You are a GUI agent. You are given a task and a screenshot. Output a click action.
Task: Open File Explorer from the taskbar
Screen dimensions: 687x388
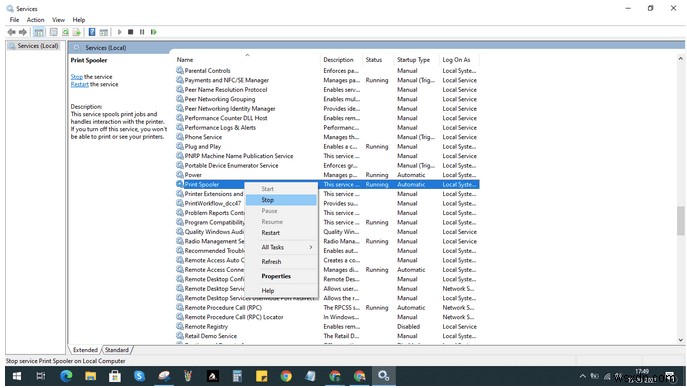point(91,376)
